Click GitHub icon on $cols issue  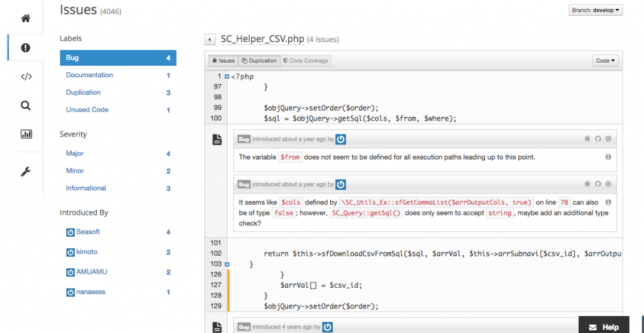(x=598, y=184)
